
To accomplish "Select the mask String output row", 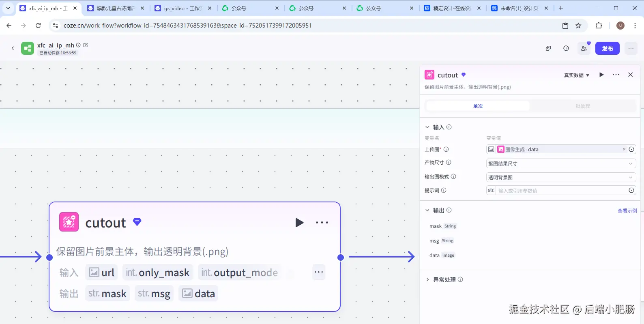I will point(443,226).
